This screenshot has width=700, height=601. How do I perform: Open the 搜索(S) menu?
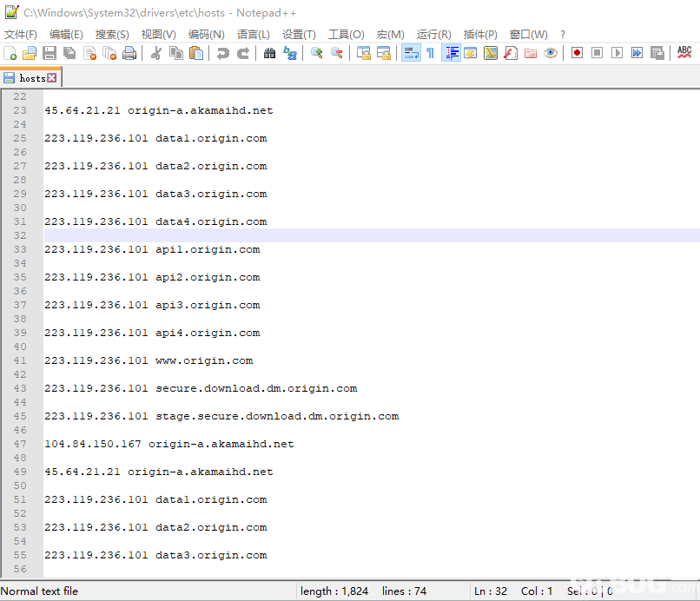click(112, 35)
